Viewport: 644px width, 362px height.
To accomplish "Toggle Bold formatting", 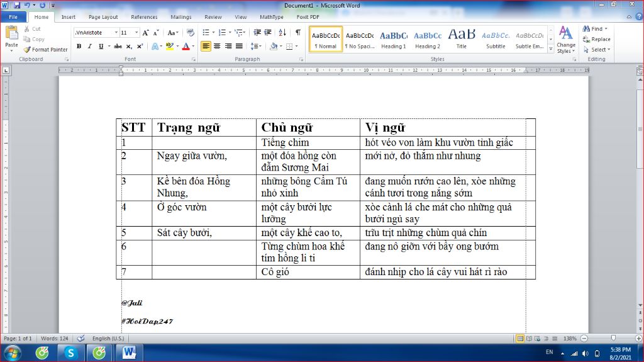I will 79,46.
